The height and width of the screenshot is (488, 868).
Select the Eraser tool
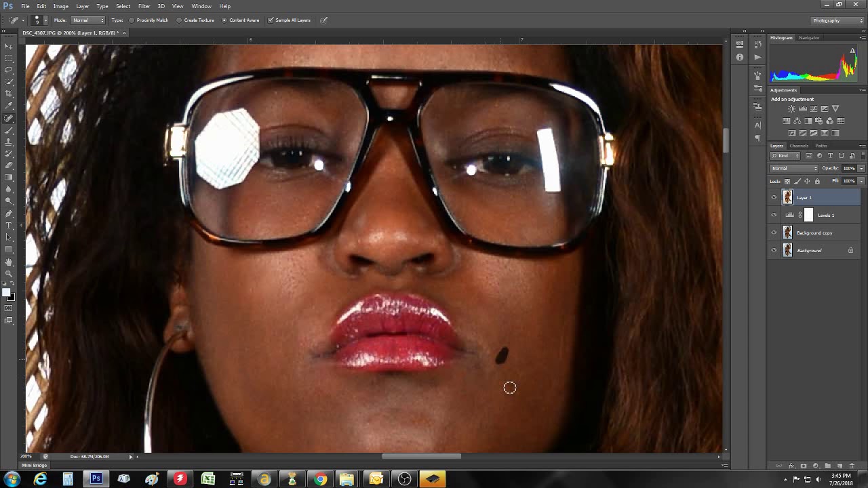9,165
